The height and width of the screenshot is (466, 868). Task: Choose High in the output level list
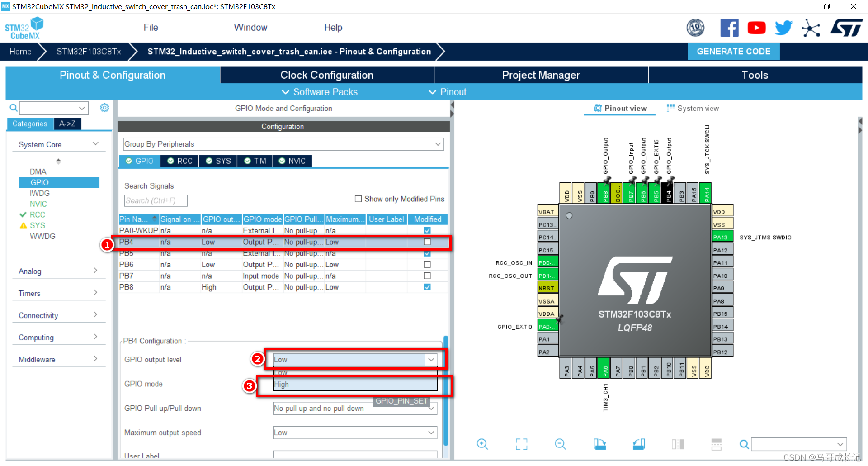[355, 385]
